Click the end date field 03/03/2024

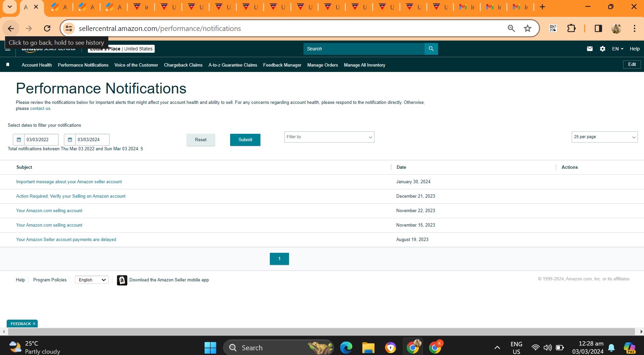[93, 140]
